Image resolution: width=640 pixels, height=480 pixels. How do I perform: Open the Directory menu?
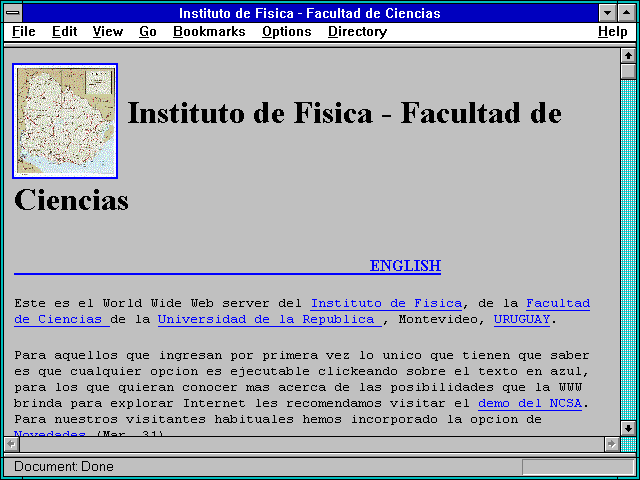point(358,32)
